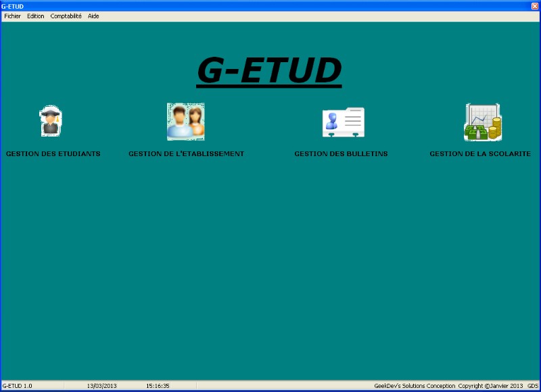Click the bulletins contact card icon

pos(343,122)
